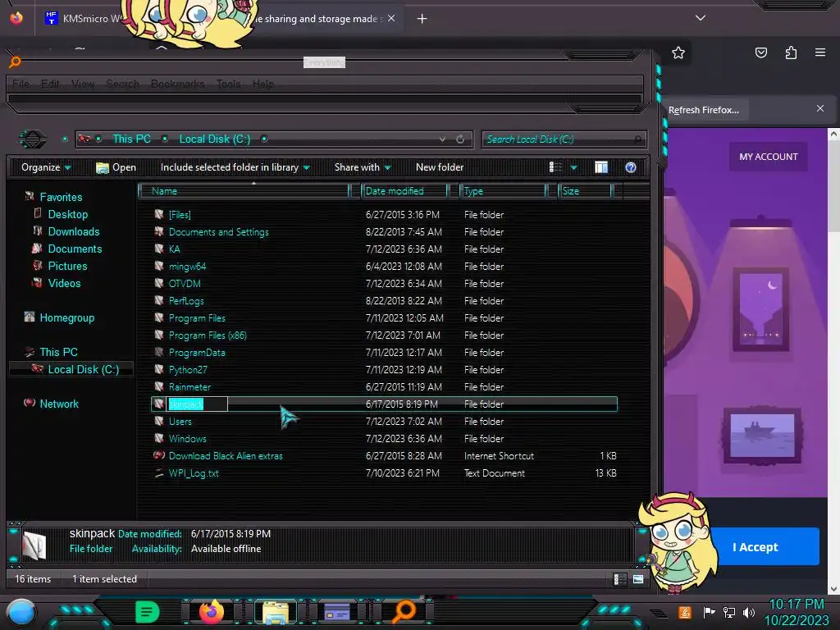The height and width of the screenshot is (630, 840).
Task: Change the view layout icon
Action: click(x=555, y=167)
